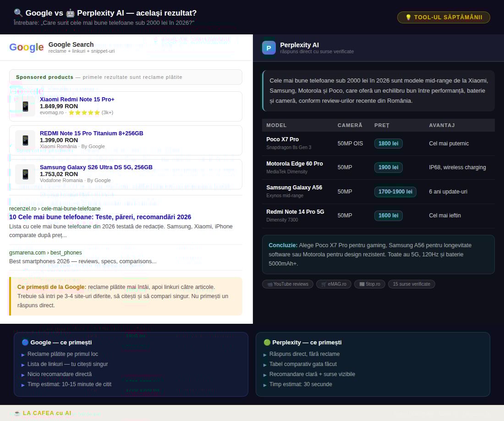Open the '10 Cele mai bune telefoane' result
Viewport: 504px width, 421px height.
click(100, 217)
